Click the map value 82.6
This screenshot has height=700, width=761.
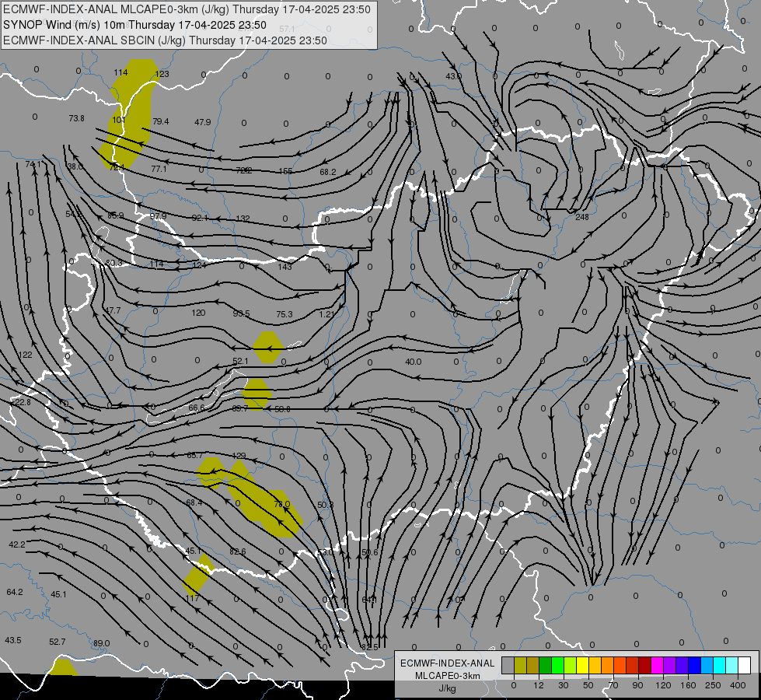(x=237, y=551)
